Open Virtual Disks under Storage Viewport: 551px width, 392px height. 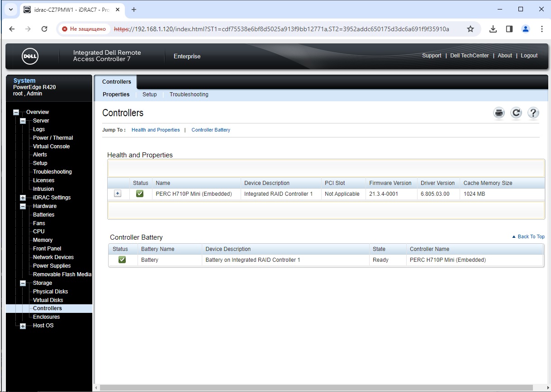(x=48, y=300)
